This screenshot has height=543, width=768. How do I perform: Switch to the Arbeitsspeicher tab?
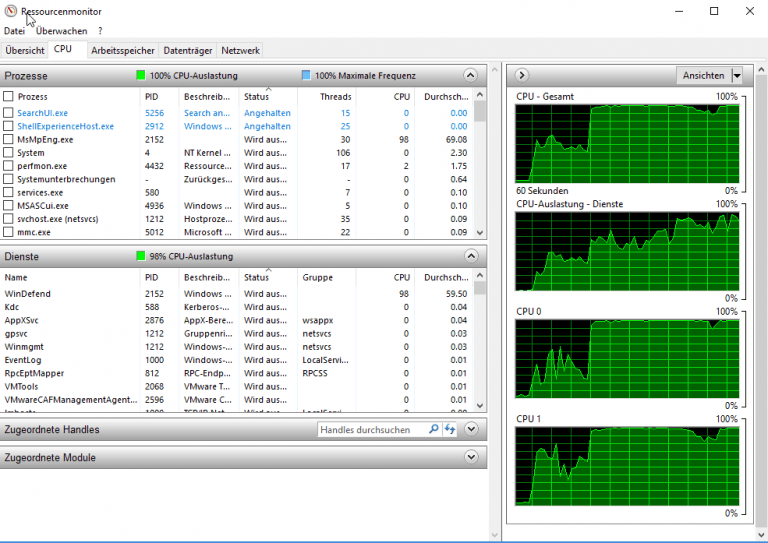(x=122, y=50)
